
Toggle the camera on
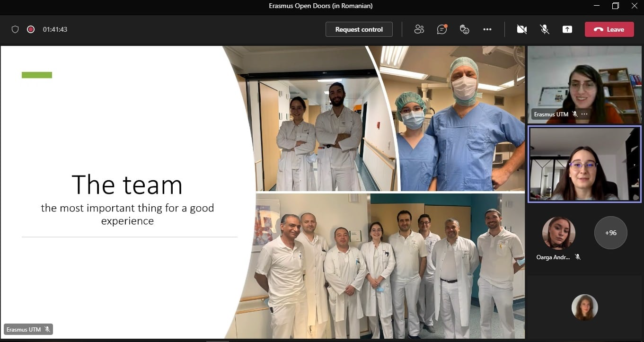(522, 29)
